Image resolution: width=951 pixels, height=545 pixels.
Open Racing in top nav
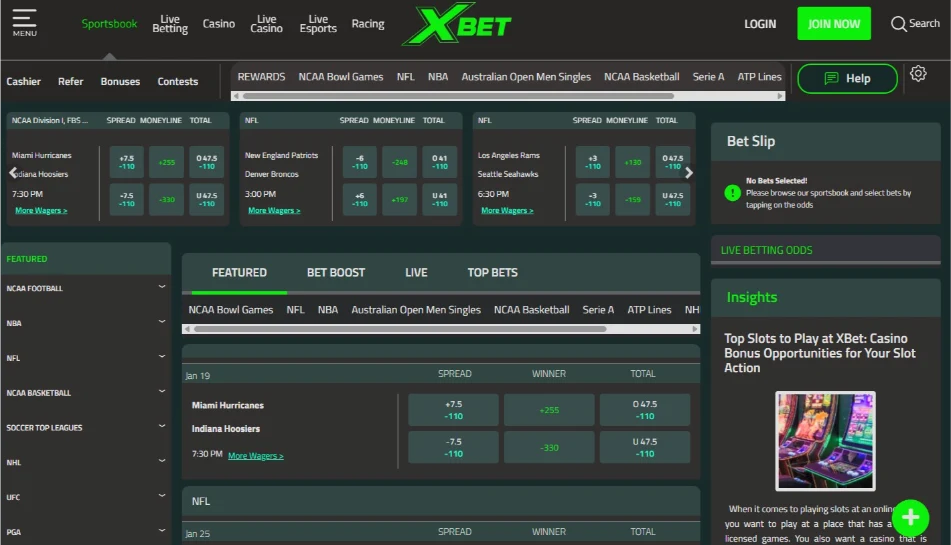coord(368,24)
